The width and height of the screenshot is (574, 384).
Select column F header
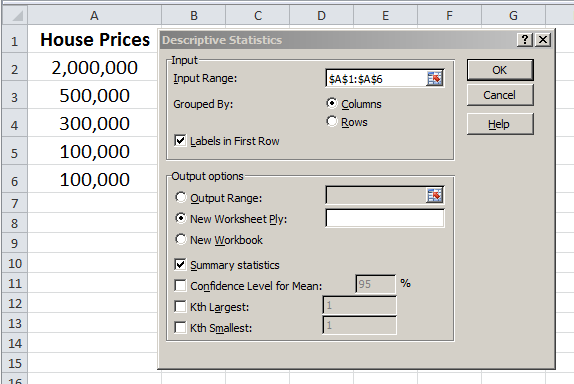click(x=450, y=16)
